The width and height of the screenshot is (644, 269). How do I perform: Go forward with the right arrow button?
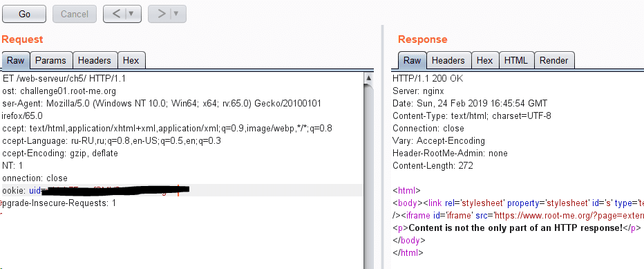coord(162,14)
